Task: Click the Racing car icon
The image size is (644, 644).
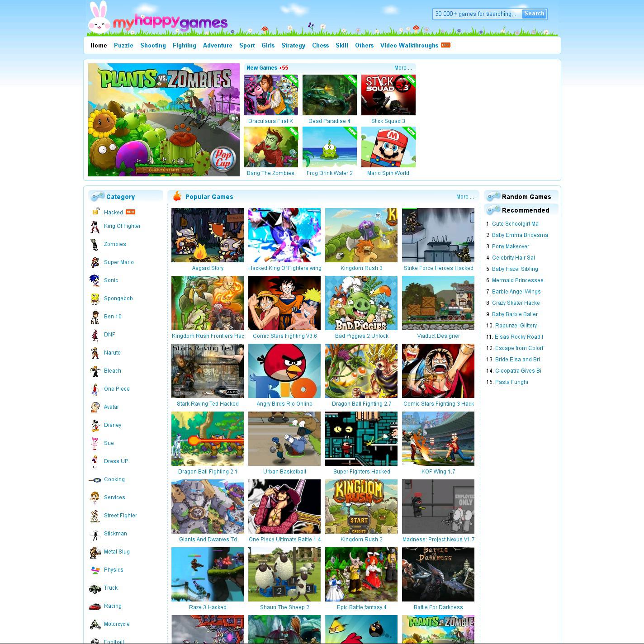Action: click(x=95, y=606)
